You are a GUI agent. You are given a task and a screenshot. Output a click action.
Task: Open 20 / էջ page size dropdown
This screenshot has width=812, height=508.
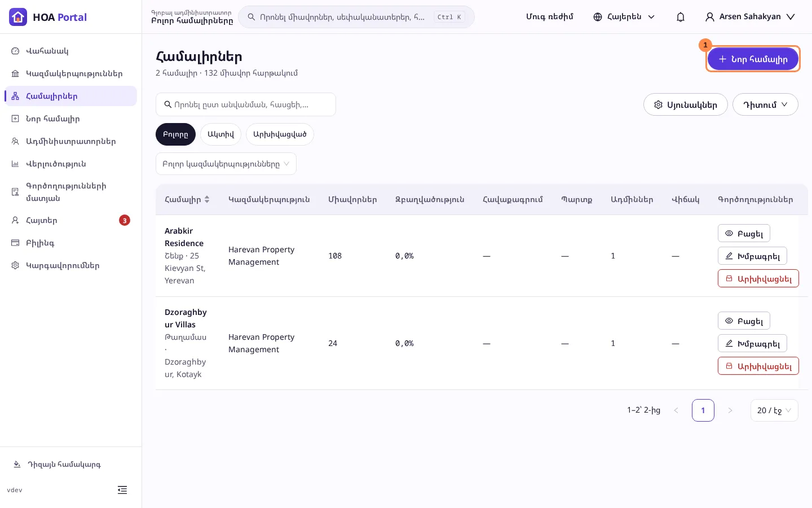click(x=774, y=410)
